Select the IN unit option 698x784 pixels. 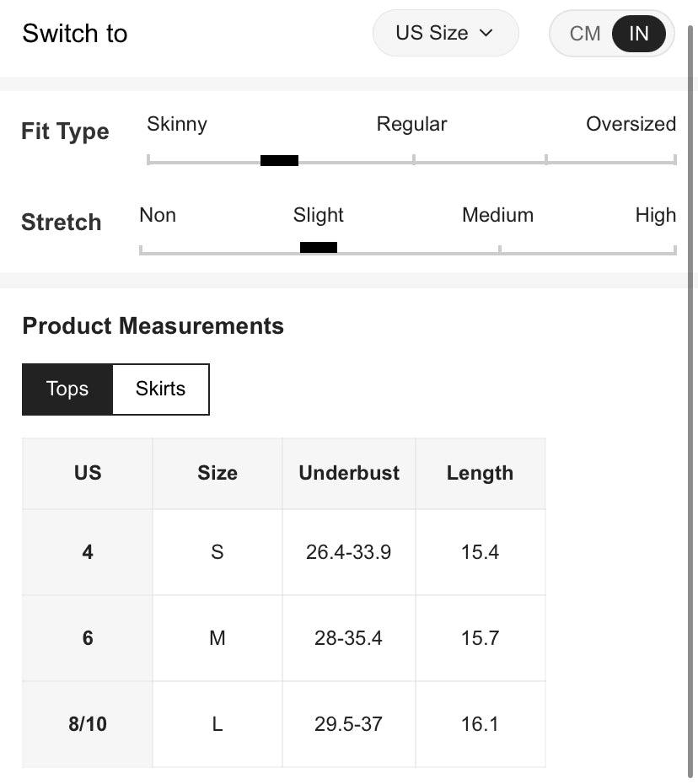pos(639,34)
